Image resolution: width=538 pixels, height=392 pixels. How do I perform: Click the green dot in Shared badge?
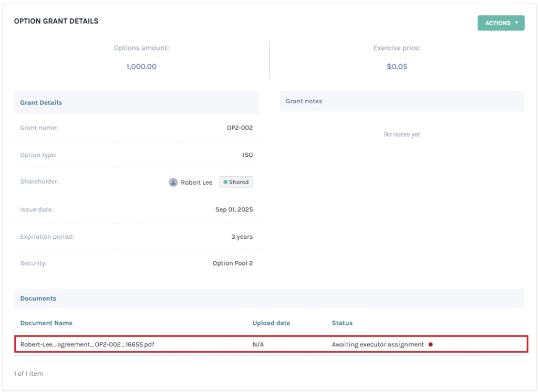[x=225, y=182]
